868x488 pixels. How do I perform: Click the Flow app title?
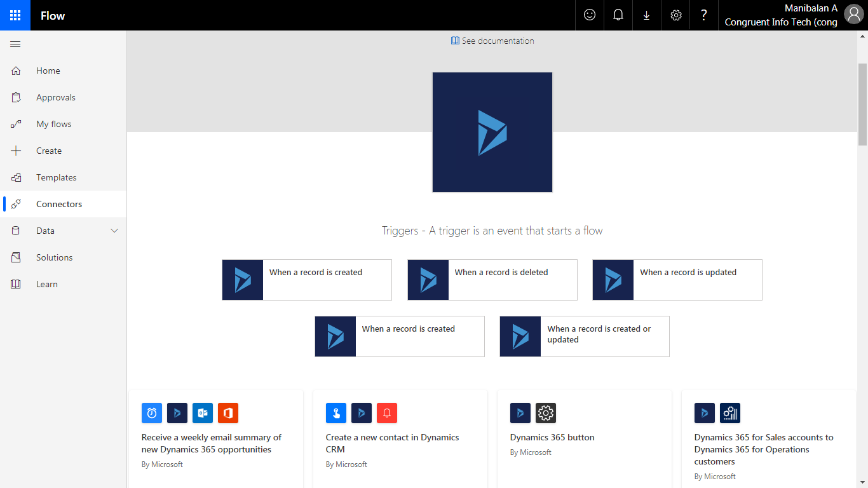[53, 15]
